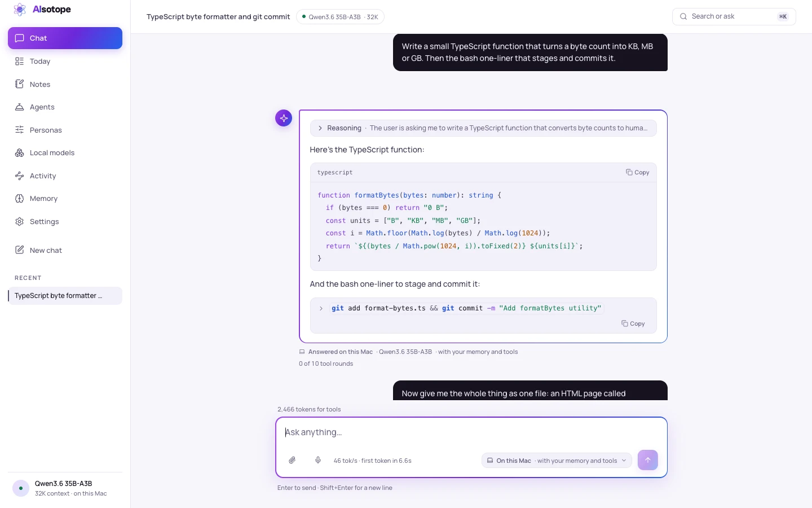Image resolution: width=812 pixels, height=508 pixels.
Task: View the Activity page
Action: [x=65, y=176]
